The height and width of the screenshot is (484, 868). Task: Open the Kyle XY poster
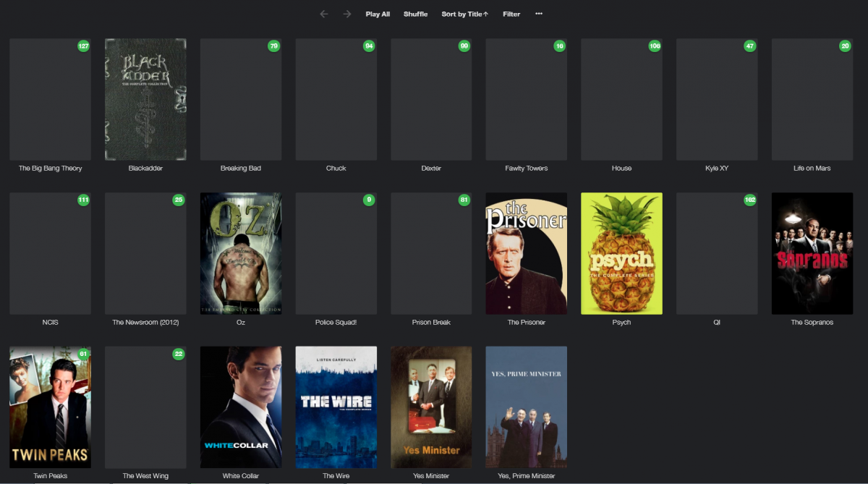point(717,100)
